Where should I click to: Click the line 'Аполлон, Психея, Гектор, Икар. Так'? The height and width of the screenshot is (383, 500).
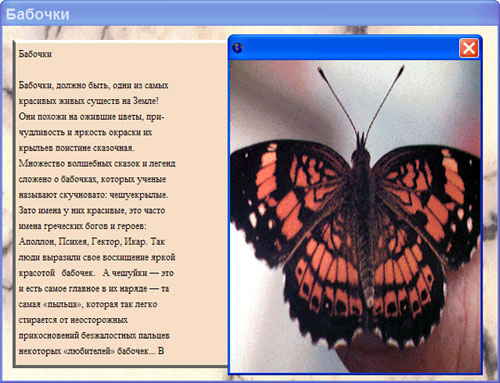pyautogui.click(x=92, y=242)
